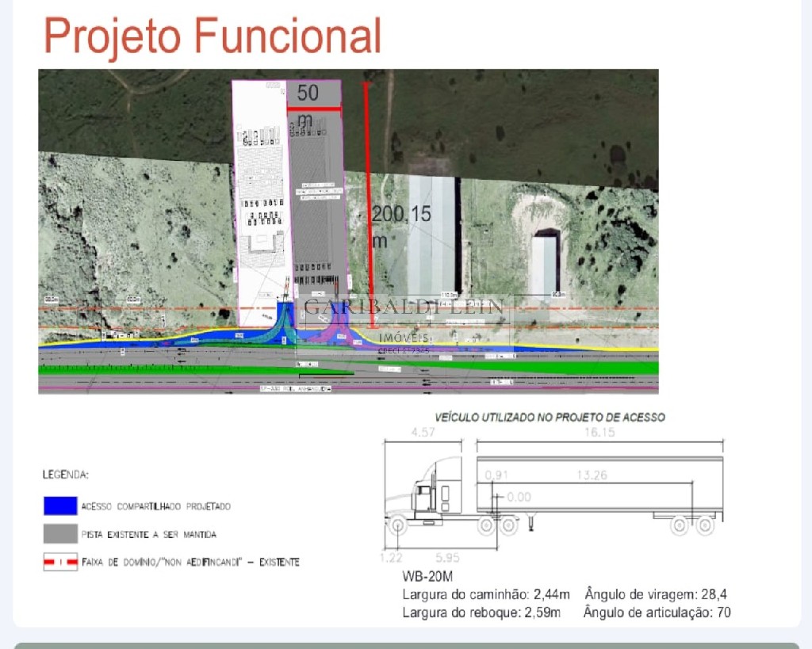Click the 'WB-20M' vehicle label

click(427, 576)
